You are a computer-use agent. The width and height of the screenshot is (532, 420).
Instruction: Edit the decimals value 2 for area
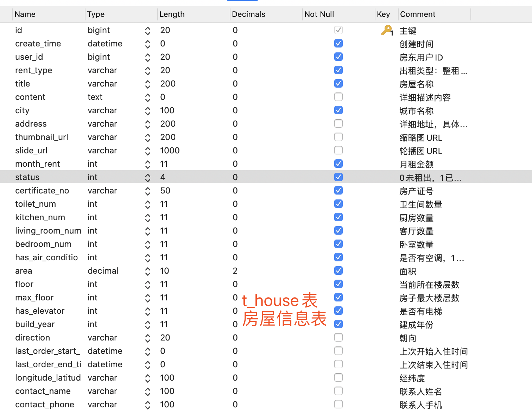[235, 271]
